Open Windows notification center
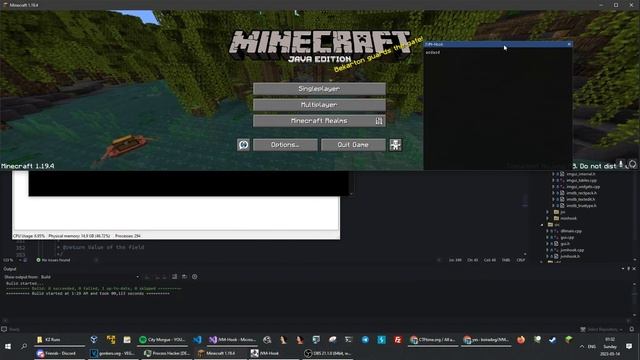Screen dimensions: 640x360 (629, 347)
